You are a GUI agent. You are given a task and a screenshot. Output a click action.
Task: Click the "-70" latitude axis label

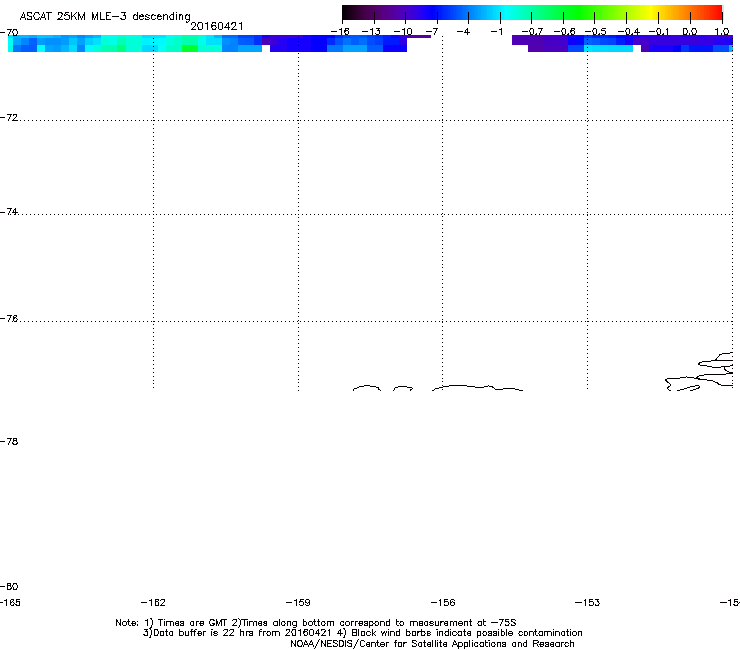9,33
